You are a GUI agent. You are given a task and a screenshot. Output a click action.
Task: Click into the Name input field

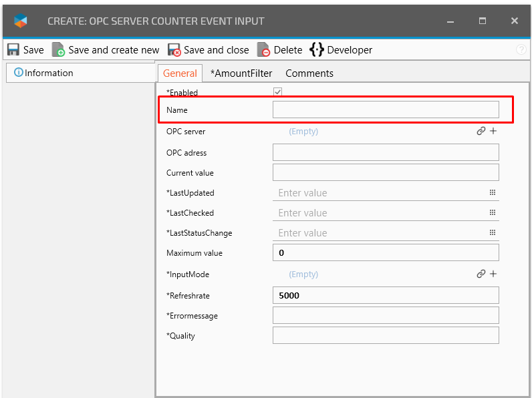(386, 110)
